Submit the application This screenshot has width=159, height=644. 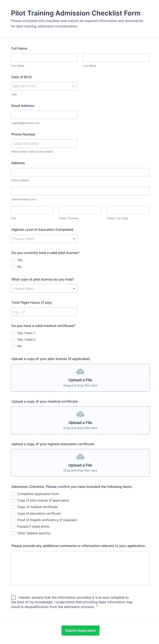80,631
